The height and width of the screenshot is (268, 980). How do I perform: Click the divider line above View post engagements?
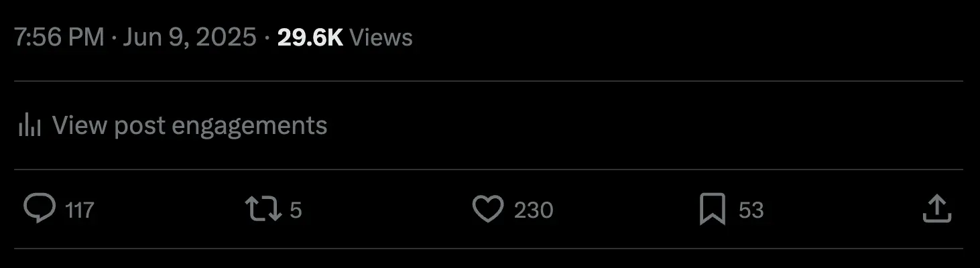pos(489,81)
